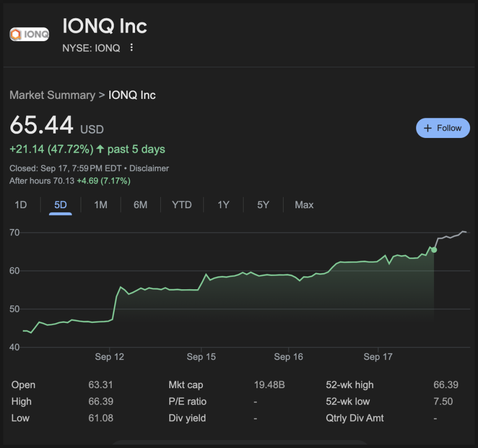Select the Max time range tab
The width and height of the screenshot is (478, 448).
coord(304,205)
